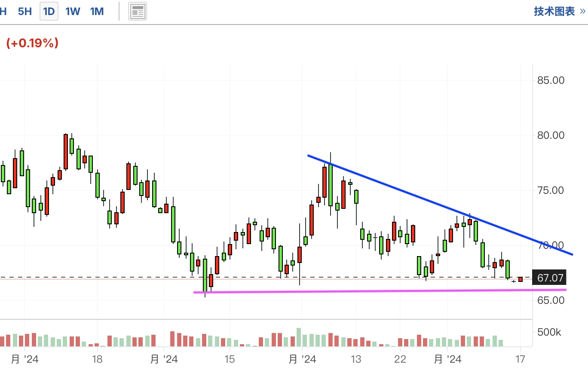Click the 80.00 price axis label

pos(551,135)
